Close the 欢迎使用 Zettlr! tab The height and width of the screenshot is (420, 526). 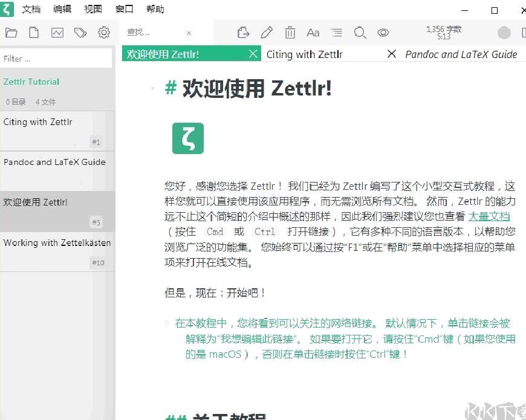pos(253,54)
